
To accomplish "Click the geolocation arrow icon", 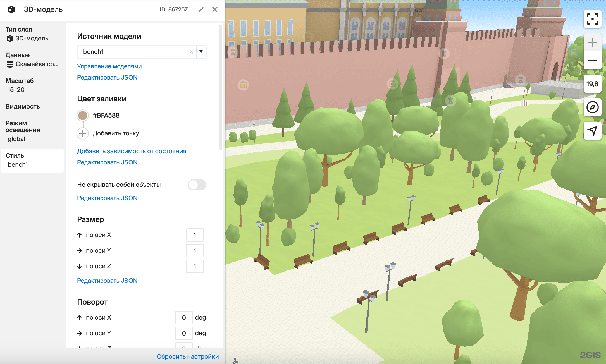I will click(592, 131).
